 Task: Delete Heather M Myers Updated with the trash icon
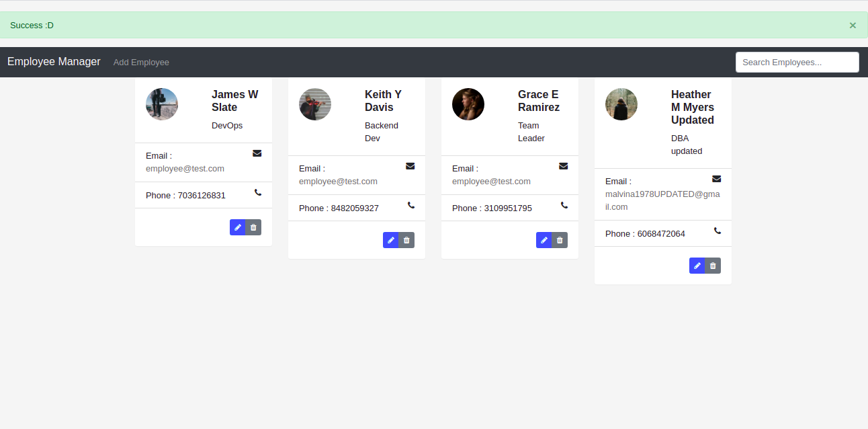click(x=713, y=266)
